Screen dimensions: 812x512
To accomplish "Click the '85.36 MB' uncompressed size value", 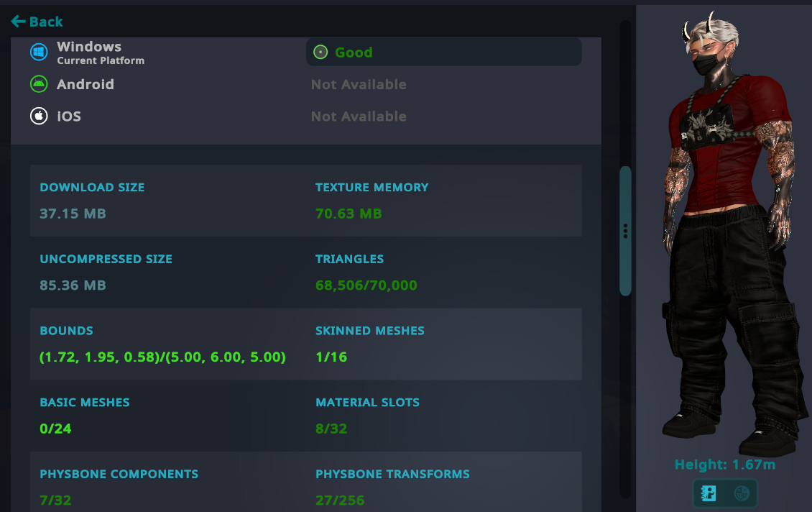I will tap(73, 285).
